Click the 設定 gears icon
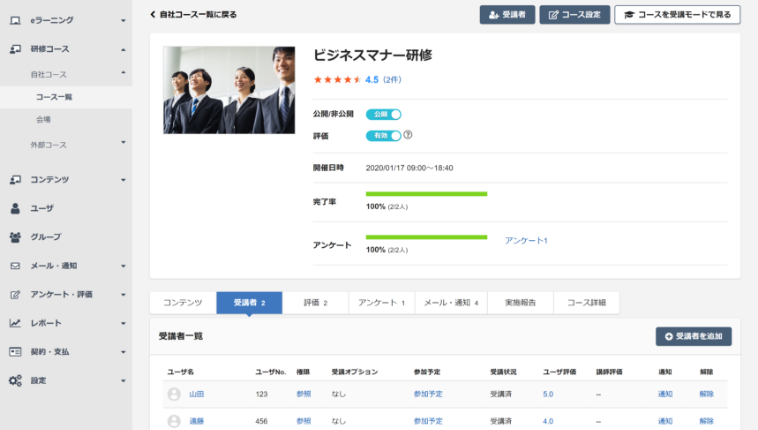This screenshot has height=430, width=758. click(x=15, y=381)
